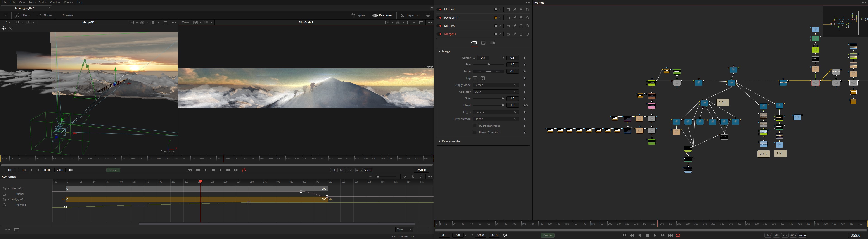Click the Render button in left transport
Screen dimensions: 868x239
(x=113, y=170)
